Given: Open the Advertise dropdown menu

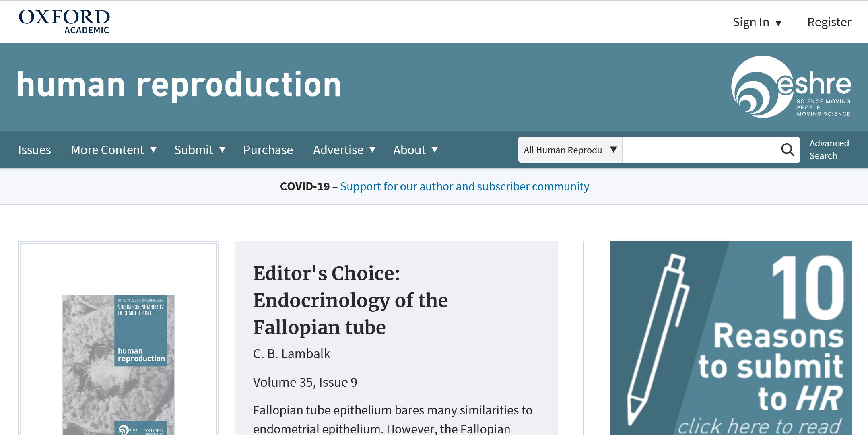Looking at the screenshot, I should pos(344,150).
